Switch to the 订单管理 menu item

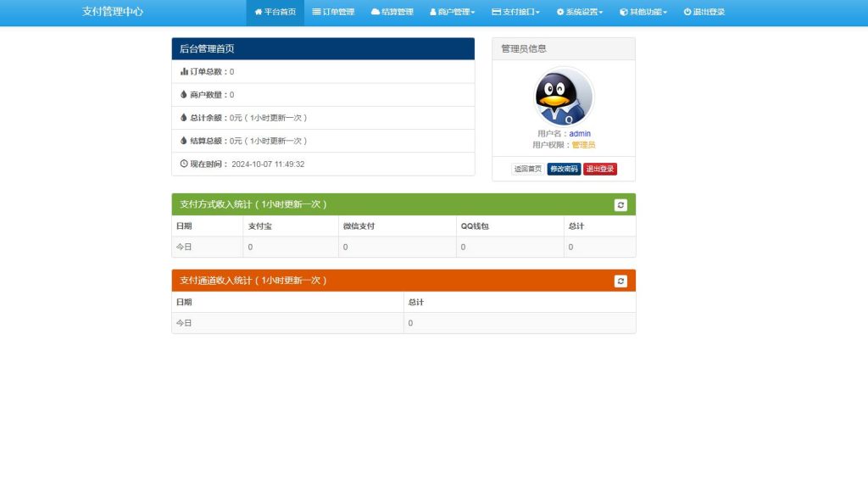coord(335,13)
